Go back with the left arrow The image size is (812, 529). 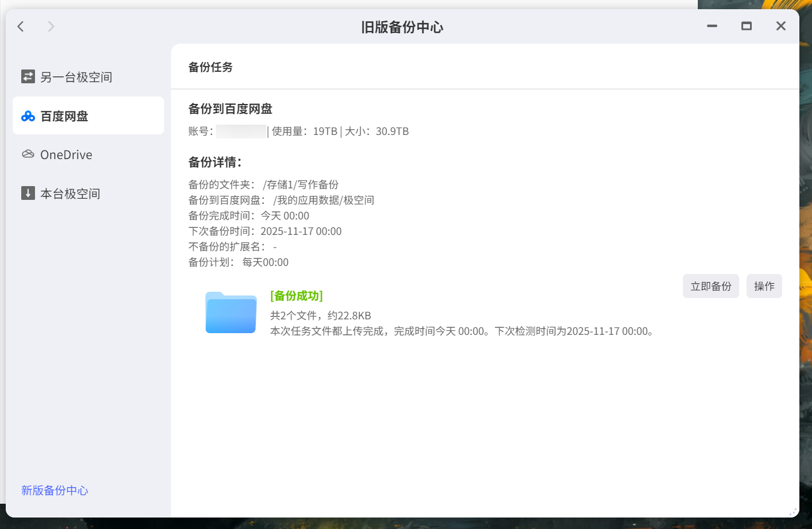coord(21,26)
